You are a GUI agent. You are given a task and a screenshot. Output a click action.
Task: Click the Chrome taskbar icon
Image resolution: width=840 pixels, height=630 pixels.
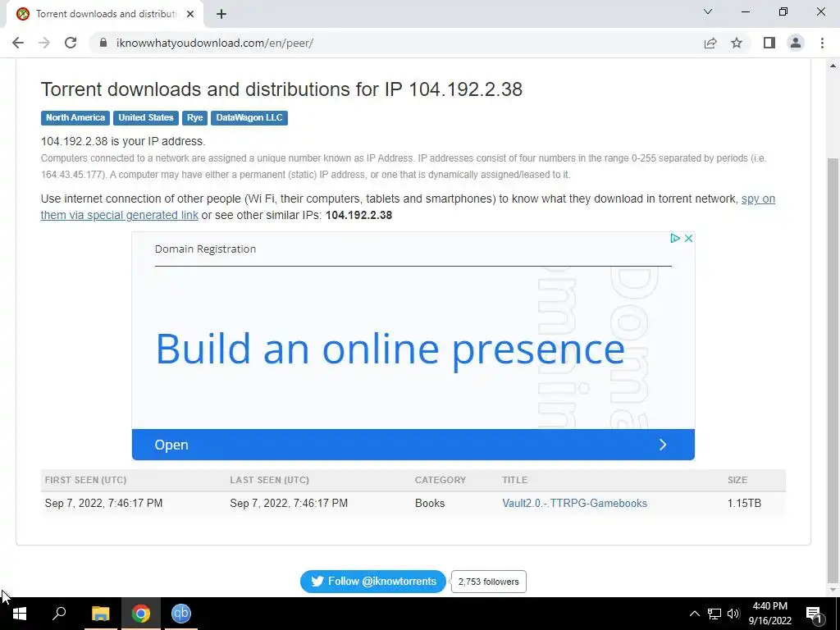coord(141,614)
